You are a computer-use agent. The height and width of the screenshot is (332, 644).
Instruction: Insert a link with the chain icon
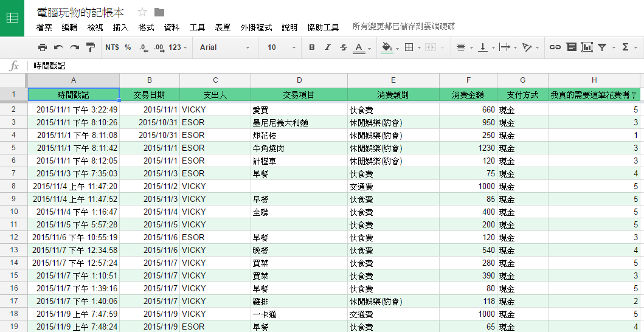[x=555, y=47]
